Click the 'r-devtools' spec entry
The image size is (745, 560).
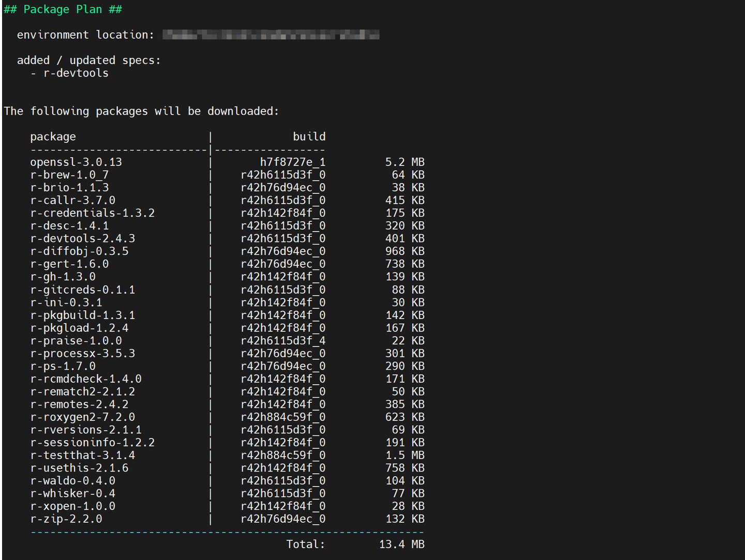click(76, 73)
